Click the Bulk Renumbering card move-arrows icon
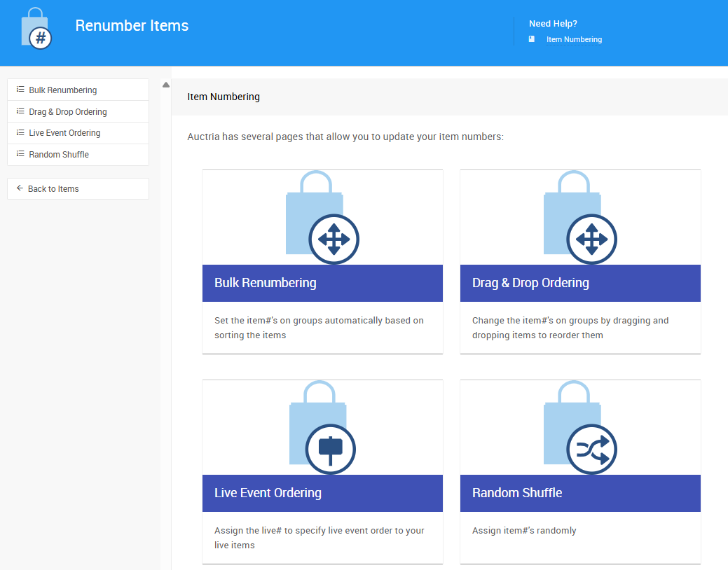Image resolution: width=728 pixels, height=570 pixels. point(334,239)
